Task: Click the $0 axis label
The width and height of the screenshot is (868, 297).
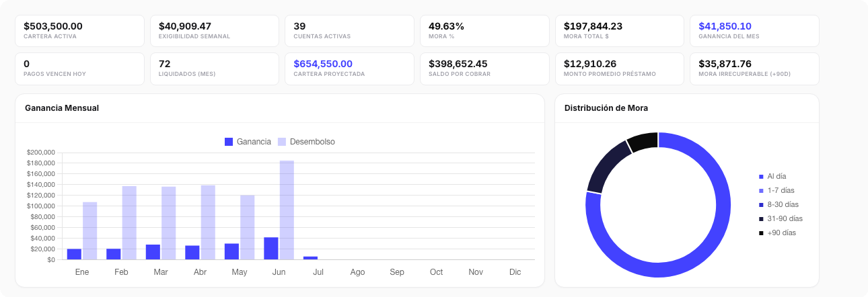Action: pyautogui.click(x=51, y=260)
